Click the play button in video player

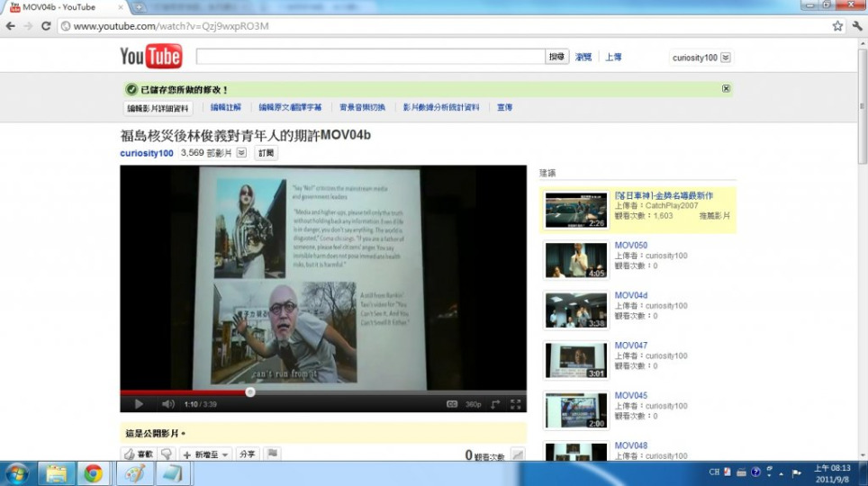pos(139,404)
